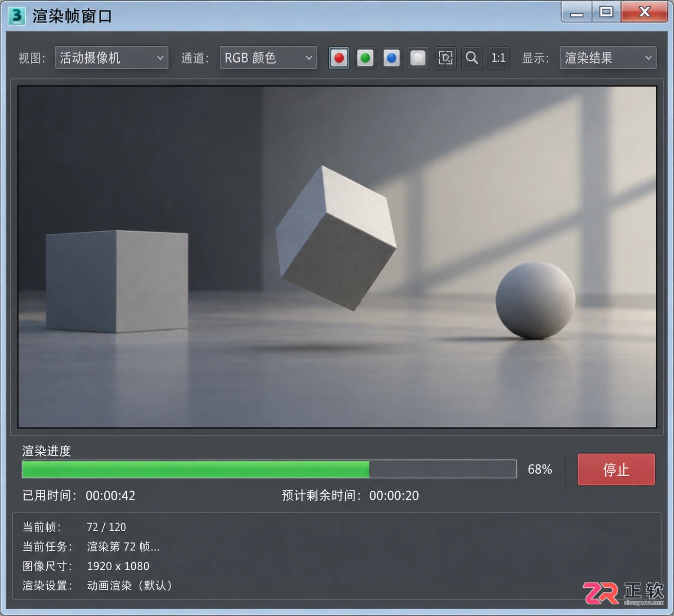Click remaining time 00:00:20
This screenshot has height=616, width=674.
point(394,496)
